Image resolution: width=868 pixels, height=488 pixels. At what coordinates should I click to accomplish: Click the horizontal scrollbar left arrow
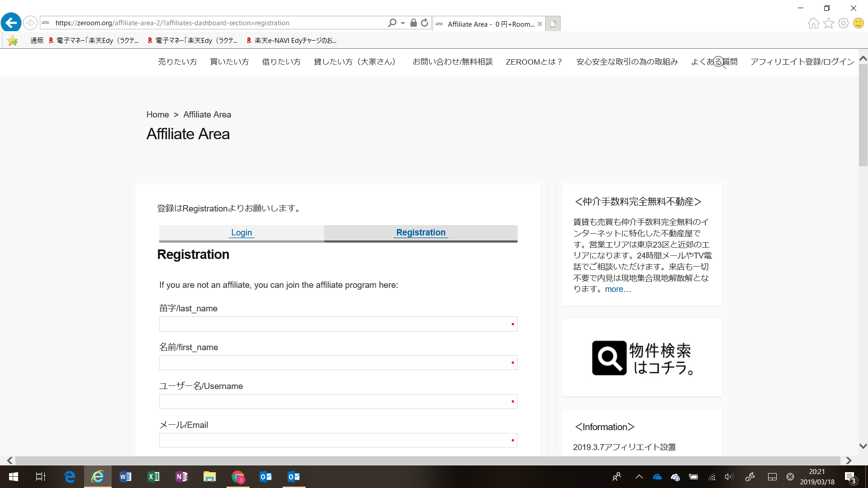pyautogui.click(x=9, y=460)
